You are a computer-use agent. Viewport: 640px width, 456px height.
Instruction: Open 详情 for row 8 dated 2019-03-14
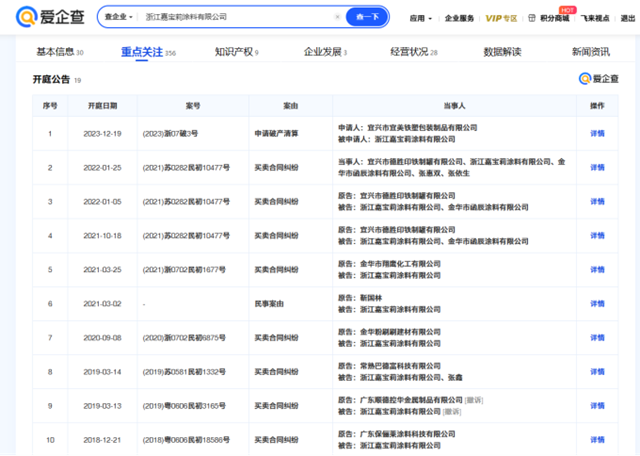pyautogui.click(x=597, y=372)
